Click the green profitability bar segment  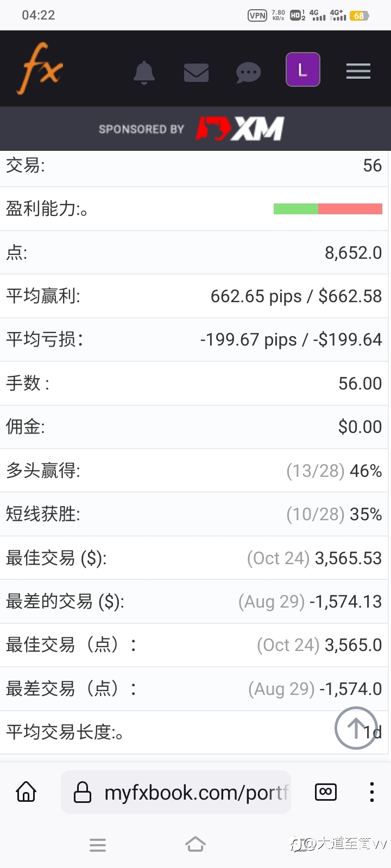click(296, 209)
